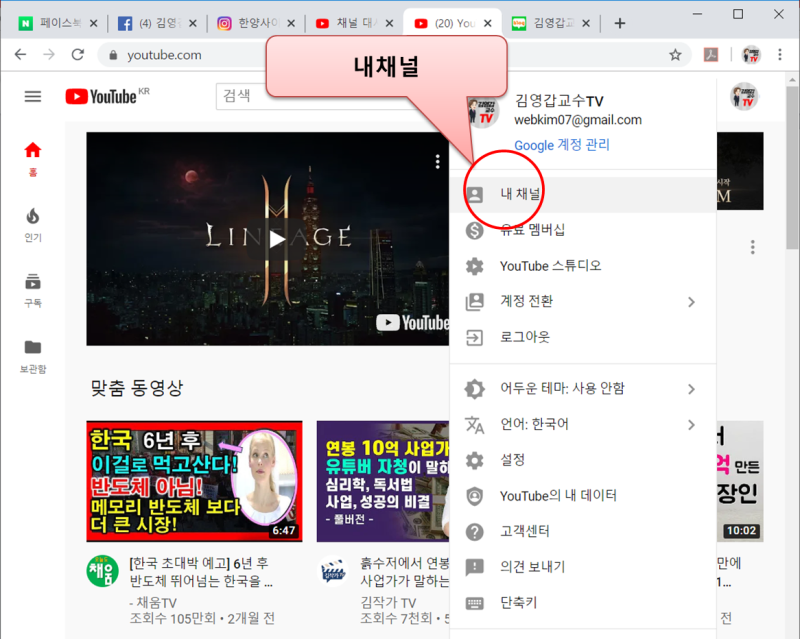Click the 채움TV channel avatar
The width and height of the screenshot is (800, 639).
[x=103, y=571]
